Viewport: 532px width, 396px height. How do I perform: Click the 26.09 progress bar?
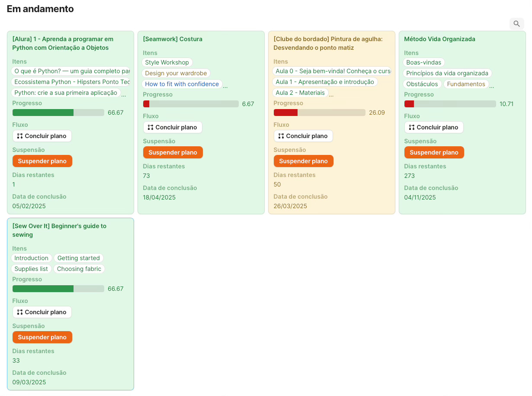[320, 113]
